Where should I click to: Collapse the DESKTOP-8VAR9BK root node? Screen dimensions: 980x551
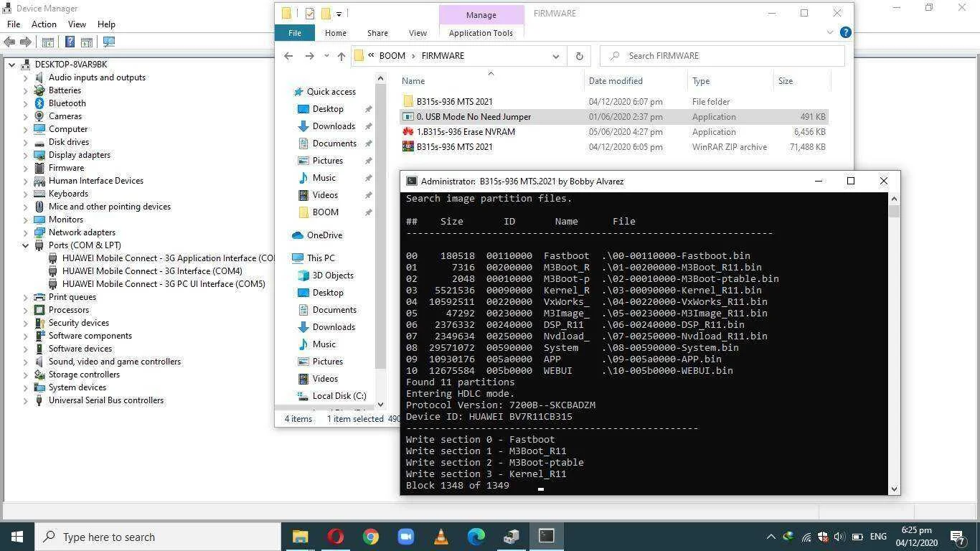[11, 65]
